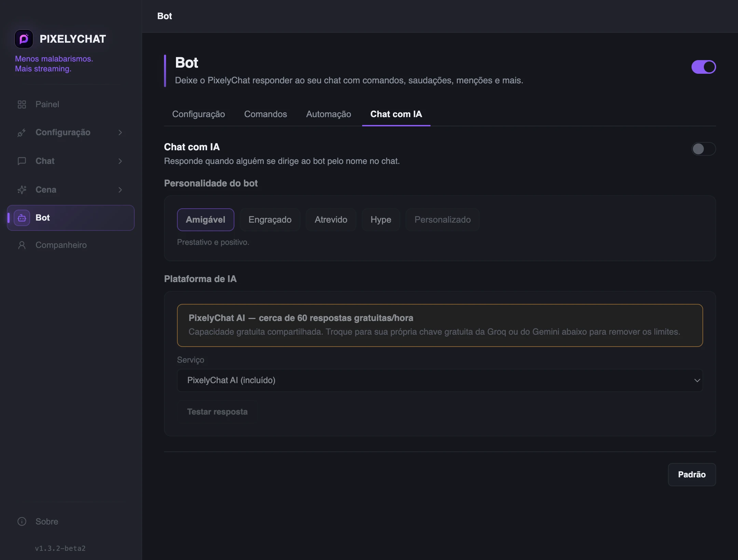738x560 pixels.
Task: Click the Sobre info icon
Action: pyautogui.click(x=22, y=521)
